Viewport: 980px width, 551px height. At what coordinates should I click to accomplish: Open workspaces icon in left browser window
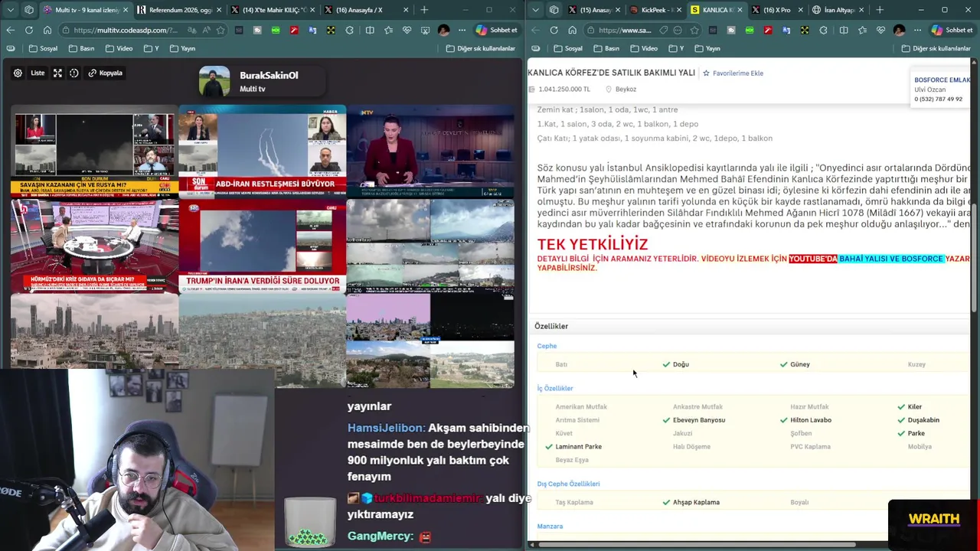click(x=29, y=10)
